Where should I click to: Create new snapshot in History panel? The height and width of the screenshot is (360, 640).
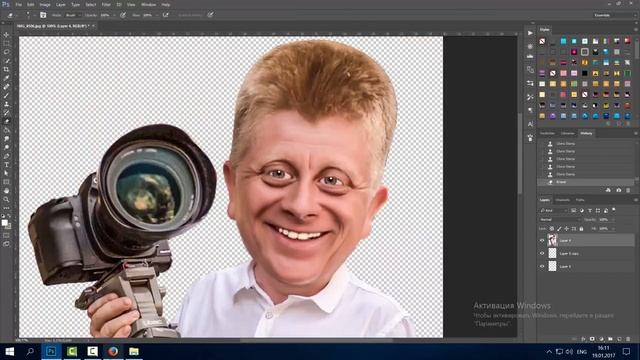tap(618, 190)
